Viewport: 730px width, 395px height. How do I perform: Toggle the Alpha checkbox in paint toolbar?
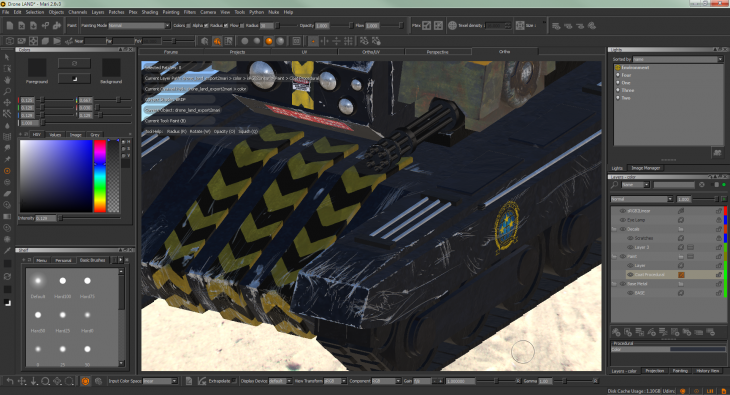(206, 26)
